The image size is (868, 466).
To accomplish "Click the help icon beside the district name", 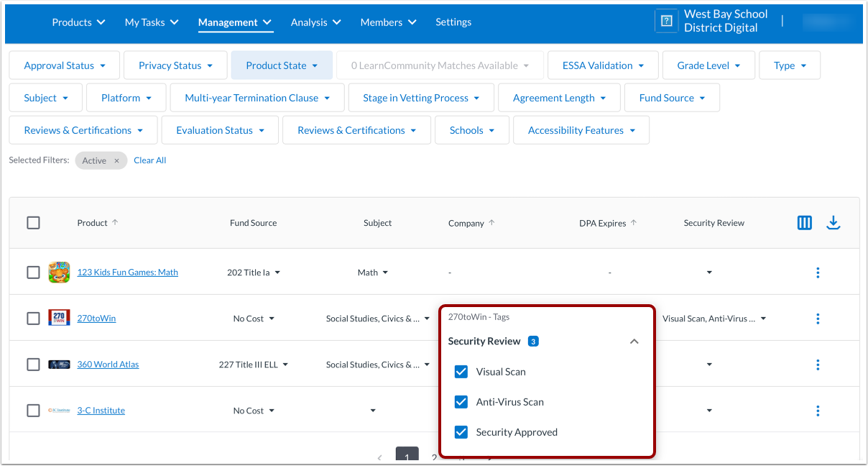I will (666, 21).
